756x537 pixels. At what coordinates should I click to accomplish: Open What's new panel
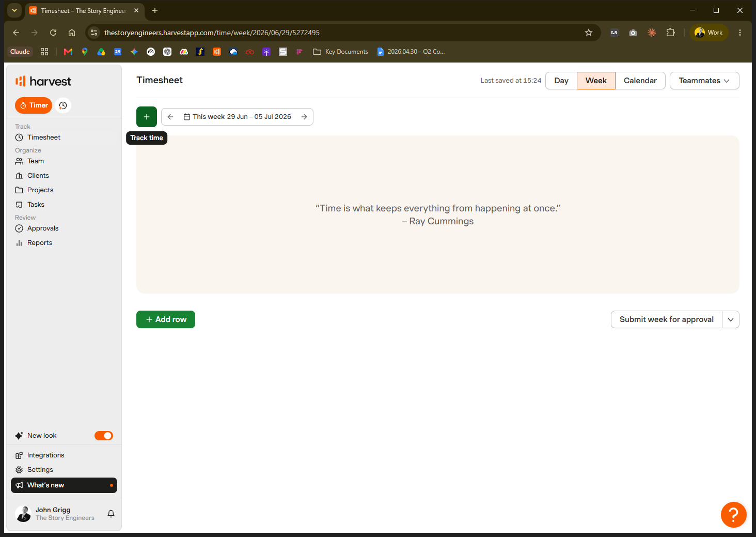pyautogui.click(x=64, y=485)
